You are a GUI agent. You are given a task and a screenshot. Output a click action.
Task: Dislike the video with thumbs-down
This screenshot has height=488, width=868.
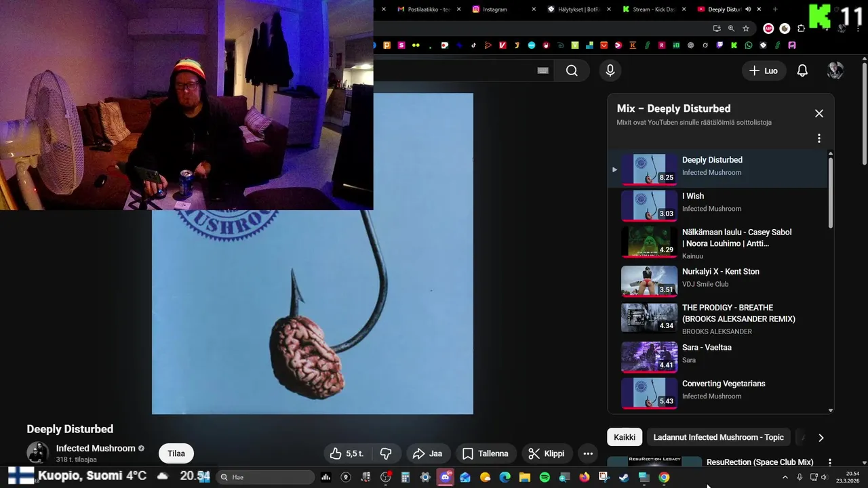(x=386, y=453)
